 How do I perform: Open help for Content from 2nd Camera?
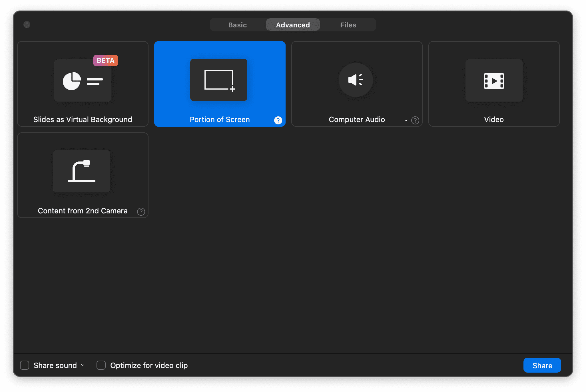(141, 212)
